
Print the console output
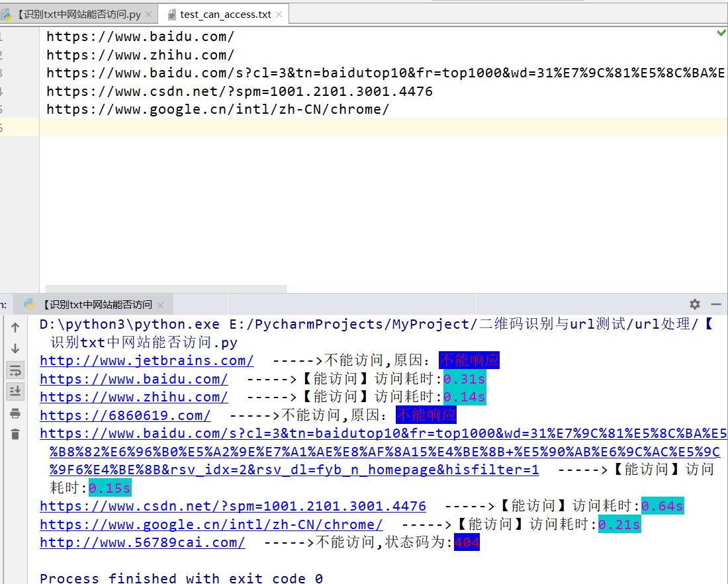coord(15,413)
